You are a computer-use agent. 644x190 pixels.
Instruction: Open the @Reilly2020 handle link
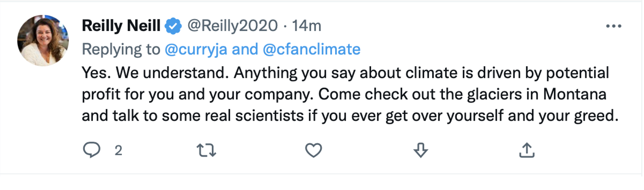pyautogui.click(x=232, y=27)
